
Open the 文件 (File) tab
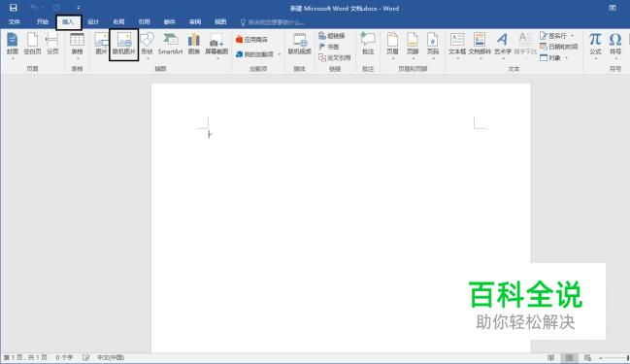pos(14,22)
